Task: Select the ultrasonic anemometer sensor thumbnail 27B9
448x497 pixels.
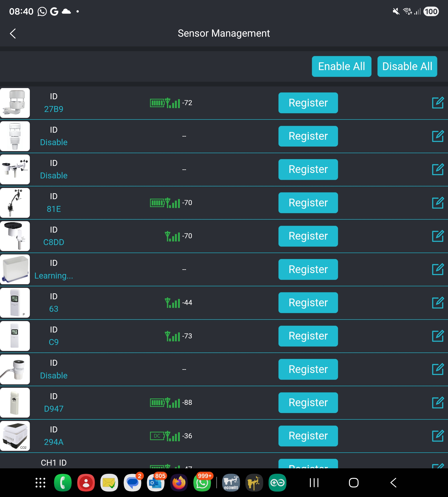Action: (15, 103)
